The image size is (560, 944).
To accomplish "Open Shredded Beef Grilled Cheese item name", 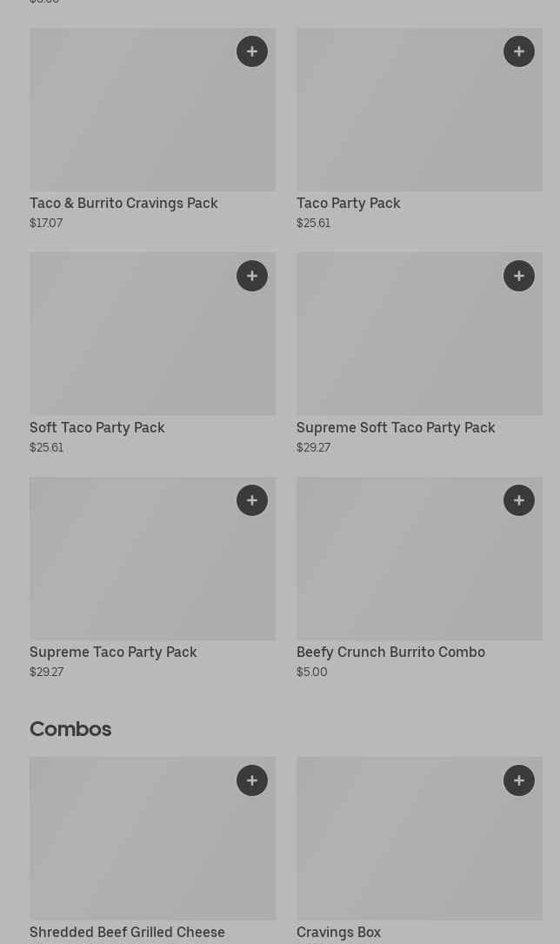I will point(127,932).
